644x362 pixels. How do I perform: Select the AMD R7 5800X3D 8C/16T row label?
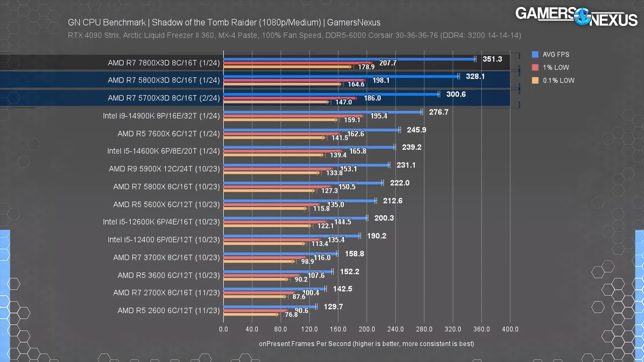164,80
